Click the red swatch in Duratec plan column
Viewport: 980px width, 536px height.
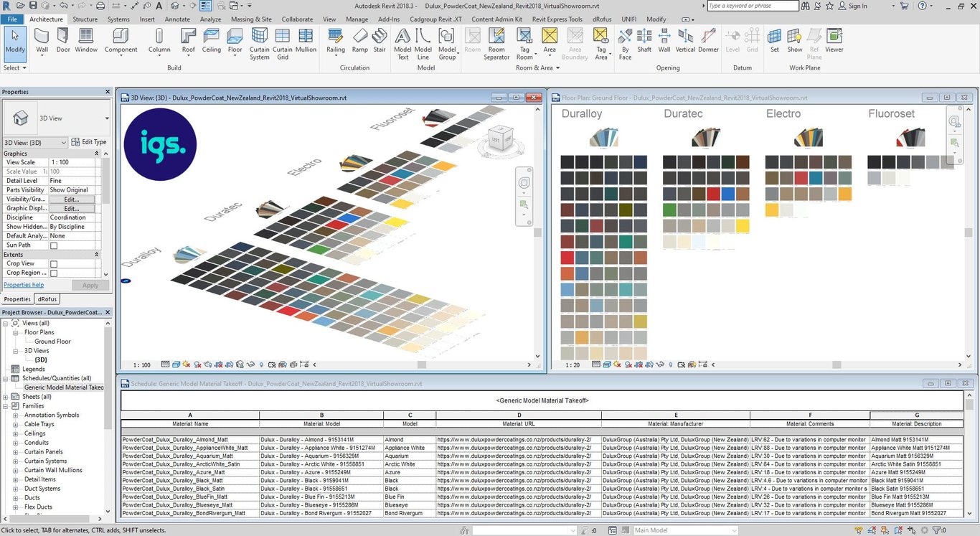point(713,194)
